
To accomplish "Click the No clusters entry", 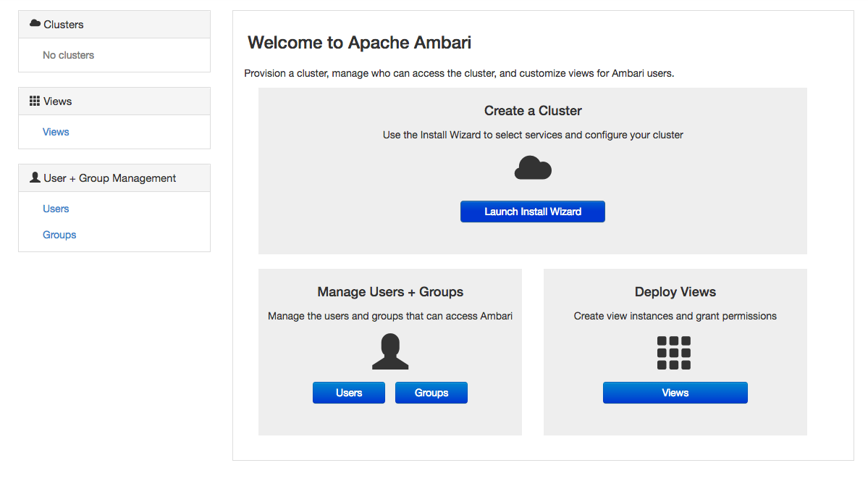I will 69,55.
